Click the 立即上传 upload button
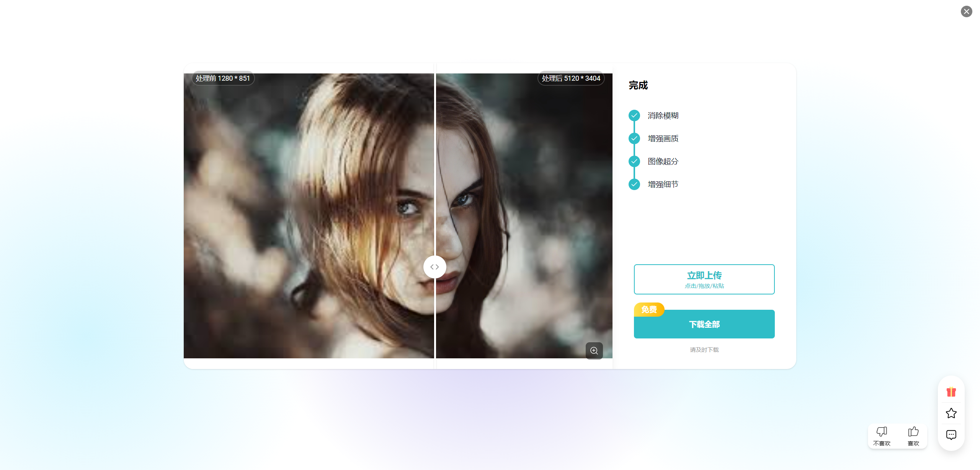The height and width of the screenshot is (470, 980). click(704, 279)
